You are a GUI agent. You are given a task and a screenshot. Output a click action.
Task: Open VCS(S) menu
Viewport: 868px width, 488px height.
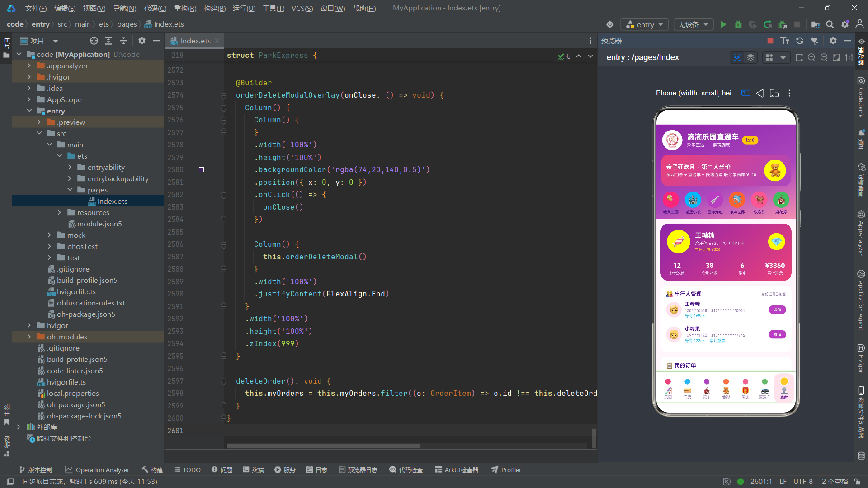(x=302, y=8)
